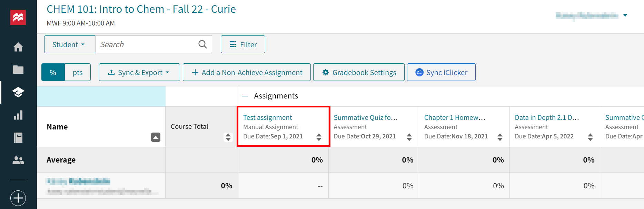644x209 pixels.
Task: Click the Home icon in the sidebar
Action: [x=18, y=47]
